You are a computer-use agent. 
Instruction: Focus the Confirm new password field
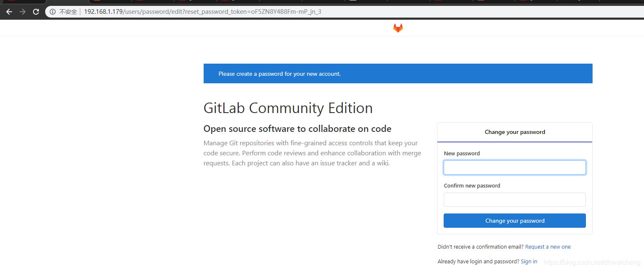point(514,200)
